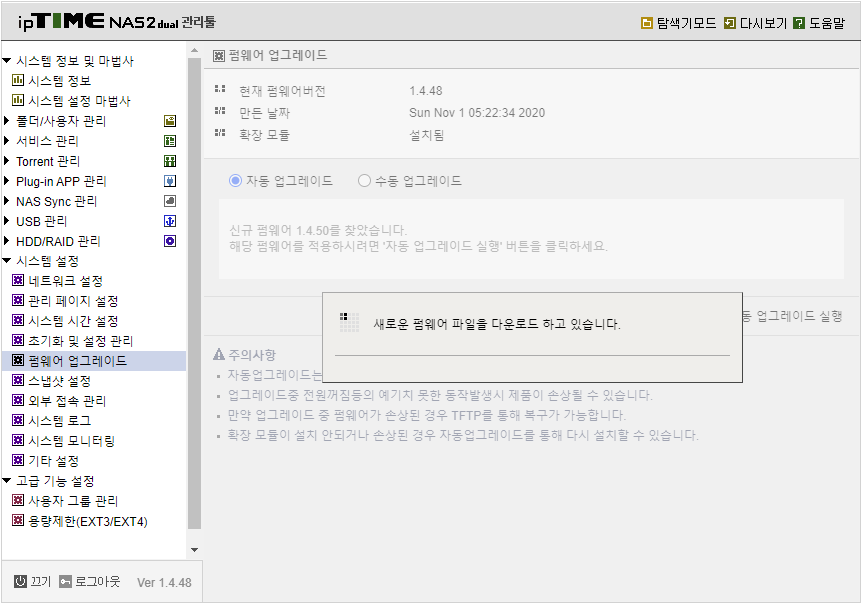Click the 시스템 로그 gear icon

click(18, 420)
